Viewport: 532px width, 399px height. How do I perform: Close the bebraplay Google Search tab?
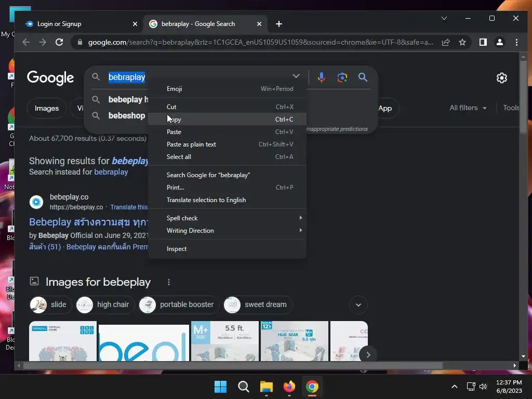pos(259,24)
